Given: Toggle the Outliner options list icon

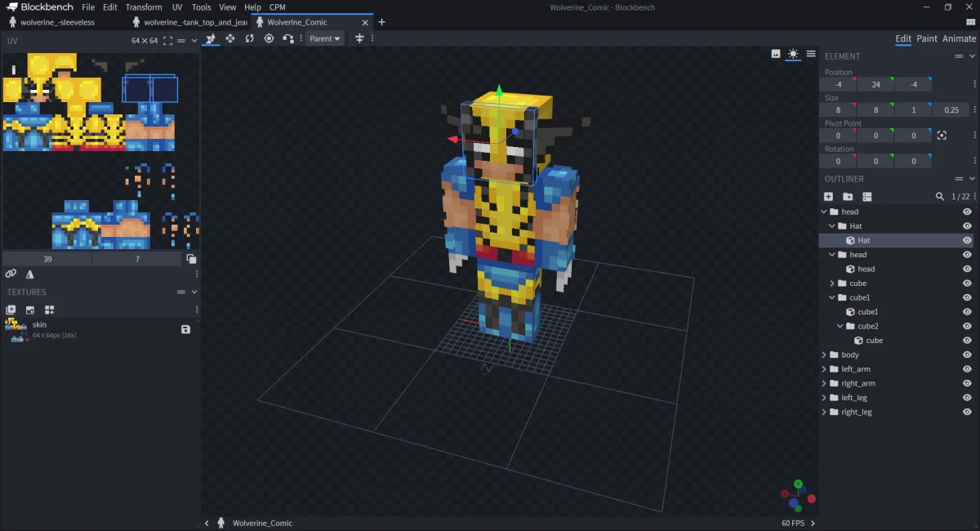Looking at the screenshot, I should tap(867, 196).
